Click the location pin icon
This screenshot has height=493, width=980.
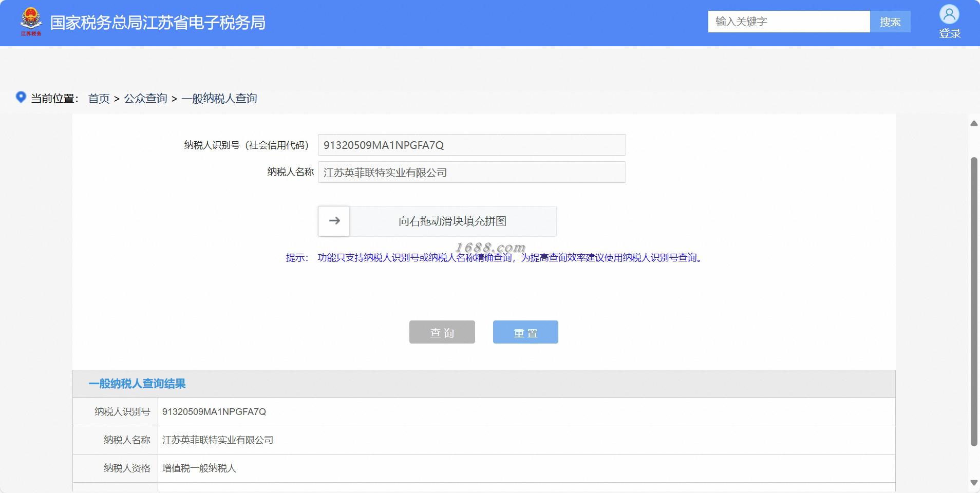pyautogui.click(x=21, y=97)
